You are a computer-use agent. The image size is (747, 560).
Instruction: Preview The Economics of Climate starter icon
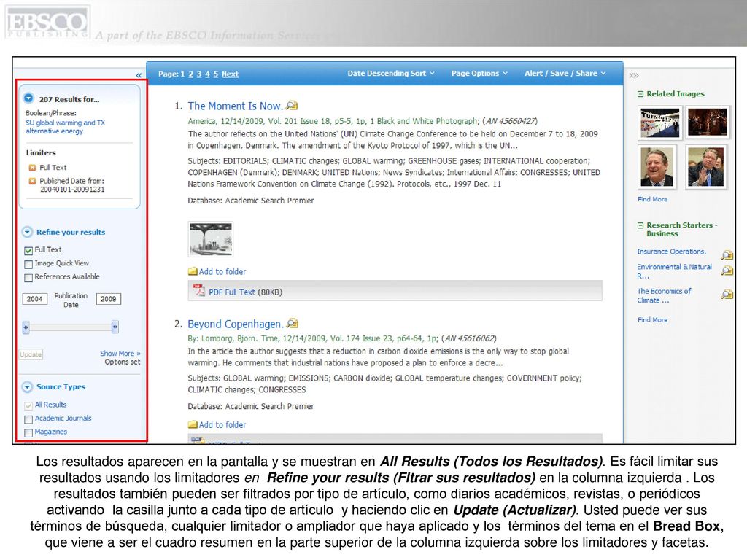[x=727, y=295]
